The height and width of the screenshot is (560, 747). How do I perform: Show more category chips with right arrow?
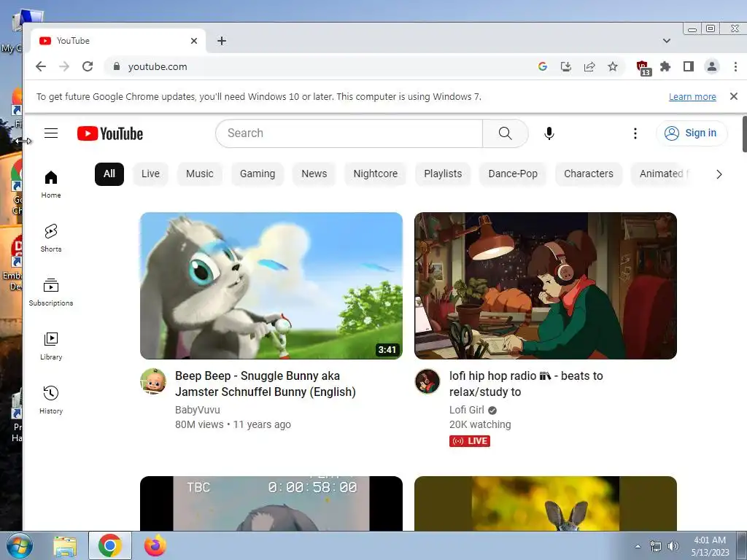719,174
